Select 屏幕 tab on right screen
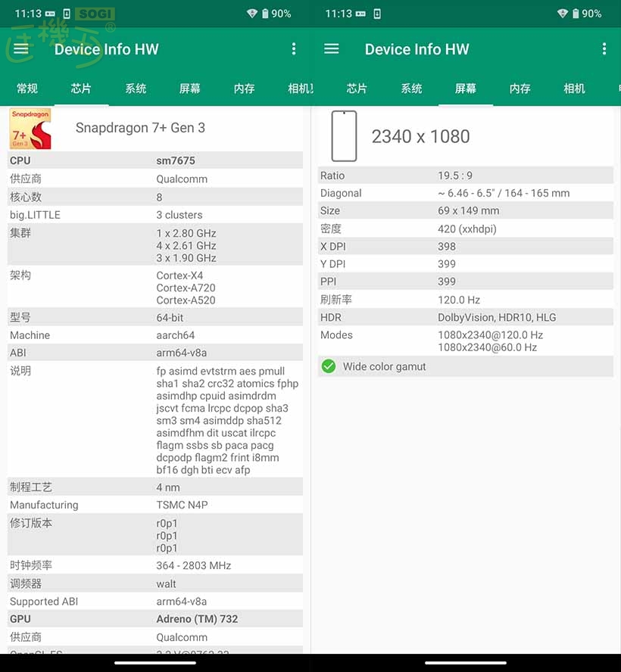621x672 pixels. click(x=465, y=89)
